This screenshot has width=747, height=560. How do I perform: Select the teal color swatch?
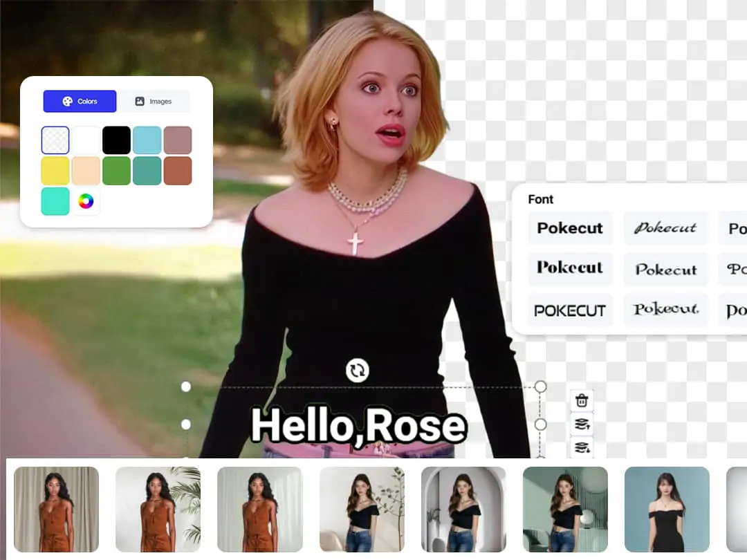pyautogui.click(x=147, y=171)
